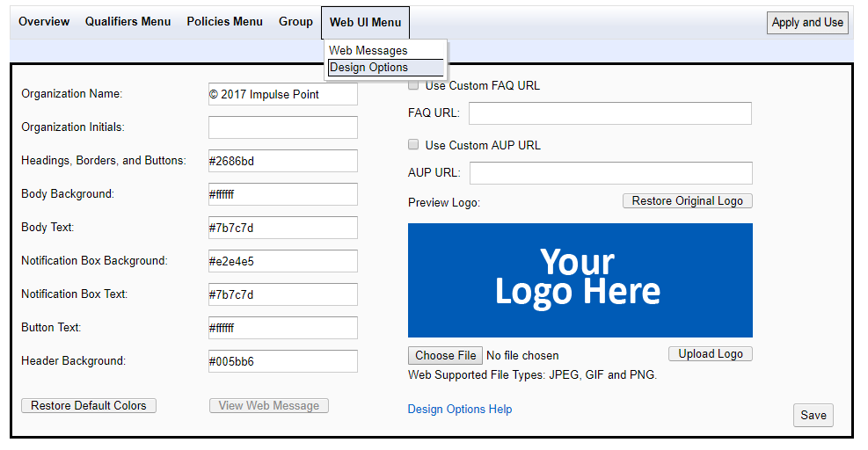Toggle the Use Custom AUP URL checkbox
The image size is (868, 450).
click(x=413, y=144)
